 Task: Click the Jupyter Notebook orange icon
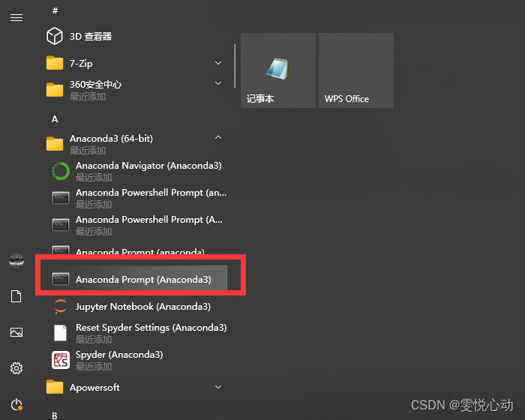61,306
